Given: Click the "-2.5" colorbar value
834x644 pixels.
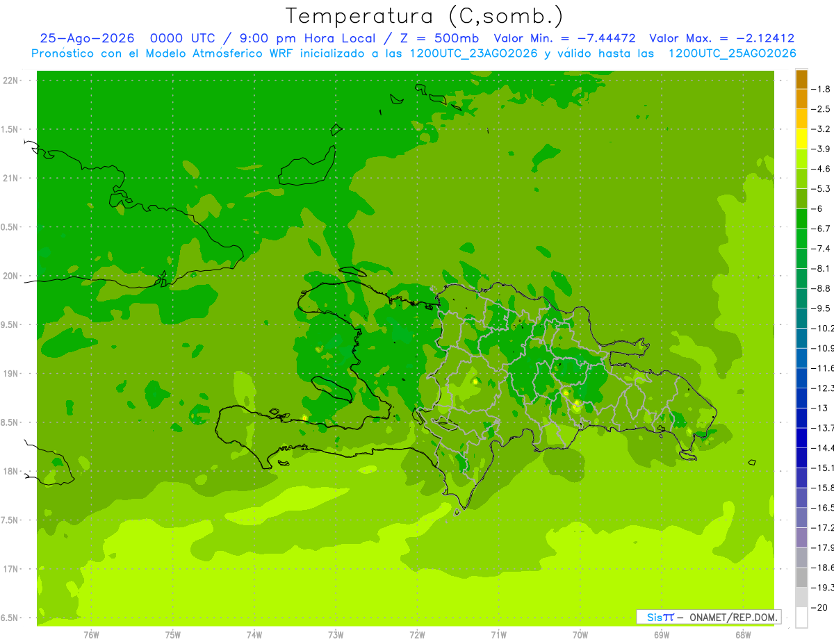Looking at the screenshot, I should tap(821, 109).
